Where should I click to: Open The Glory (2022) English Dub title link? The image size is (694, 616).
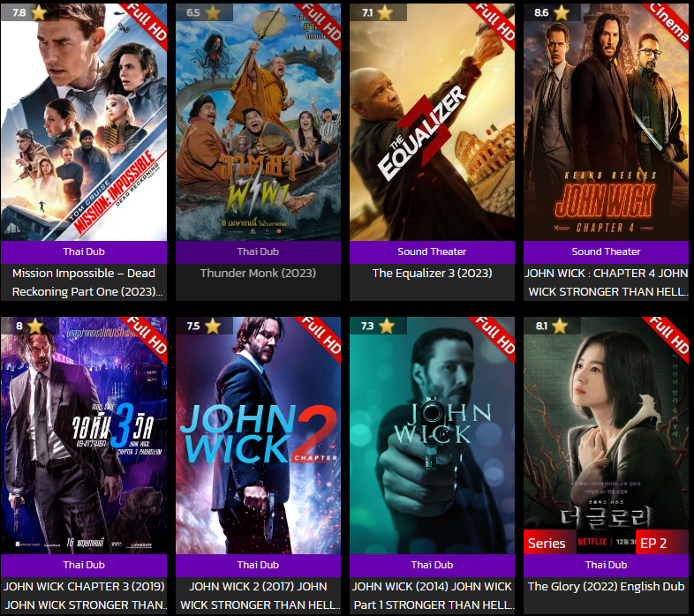[606, 586]
